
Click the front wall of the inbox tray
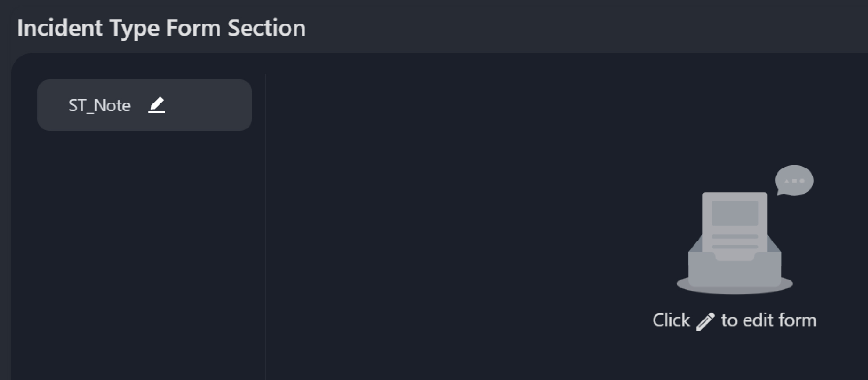tap(734, 273)
